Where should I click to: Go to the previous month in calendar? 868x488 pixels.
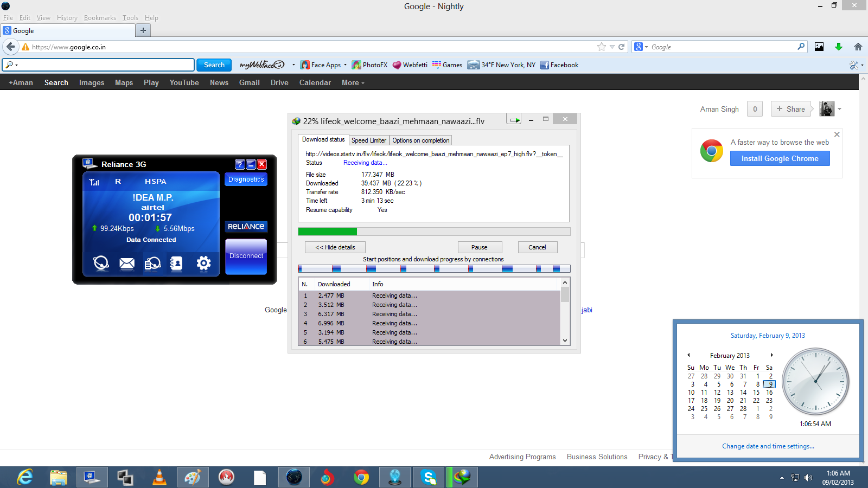(x=688, y=355)
